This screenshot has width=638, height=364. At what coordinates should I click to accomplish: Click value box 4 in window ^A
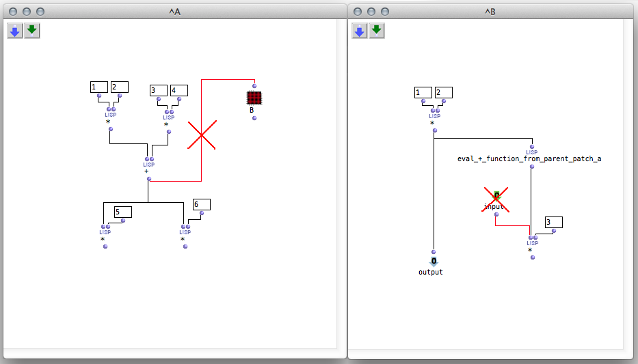[179, 90]
